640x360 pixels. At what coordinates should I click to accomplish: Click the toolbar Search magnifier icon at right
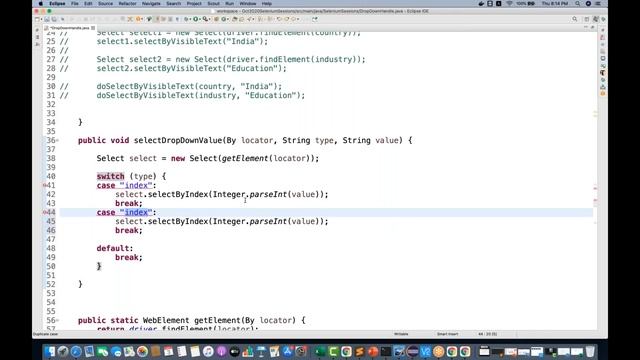pos(575,19)
